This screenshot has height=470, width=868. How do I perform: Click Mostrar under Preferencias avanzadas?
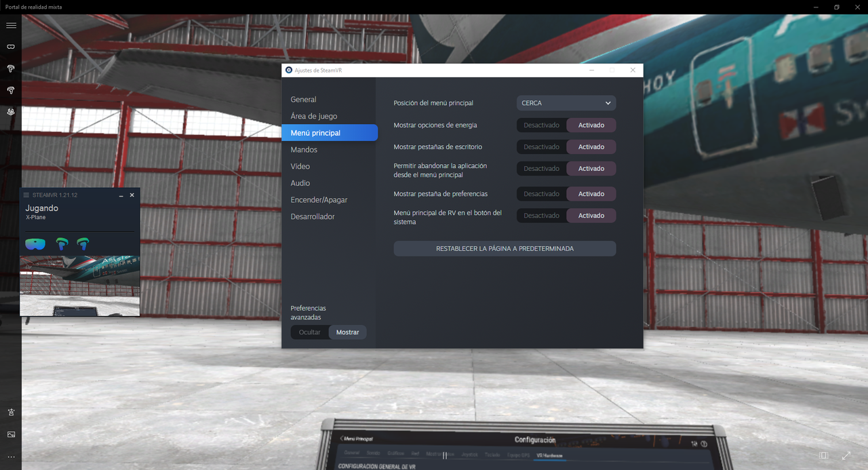click(x=348, y=332)
